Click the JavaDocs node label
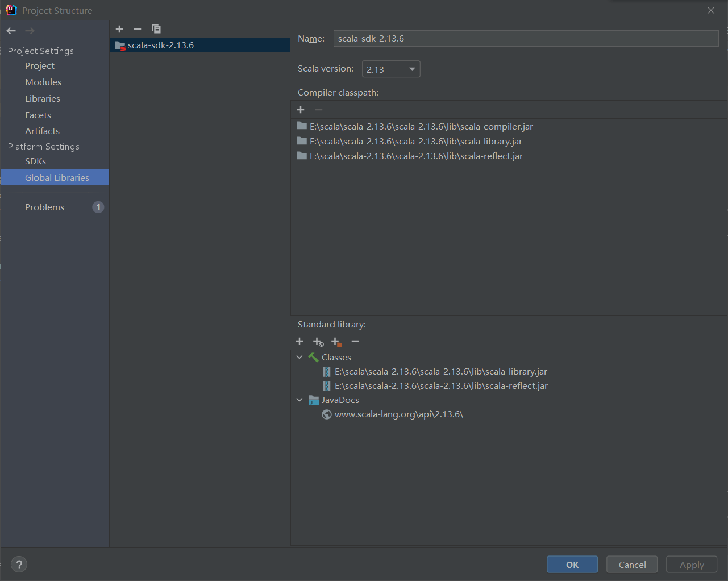This screenshot has width=728, height=581. click(340, 400)
